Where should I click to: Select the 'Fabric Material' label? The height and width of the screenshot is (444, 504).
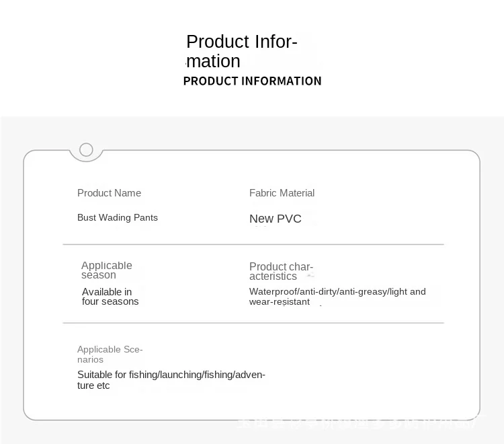pos(282,193)
